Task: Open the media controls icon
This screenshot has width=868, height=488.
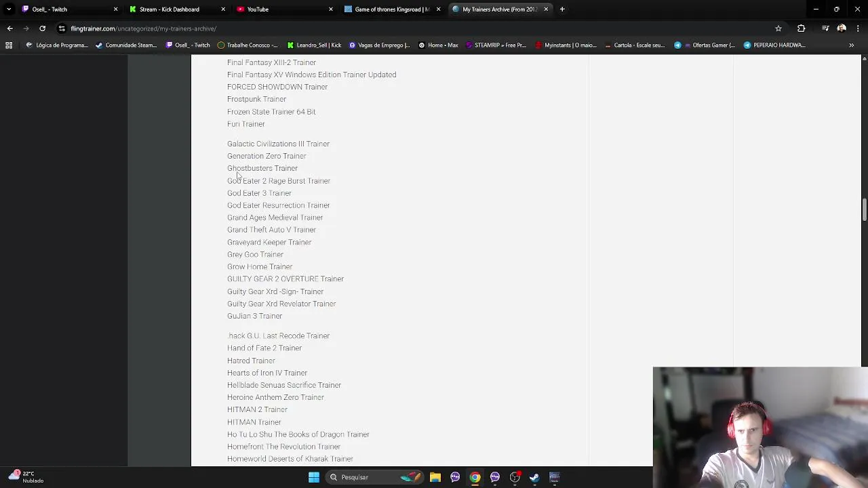Action: coord(825,28)
